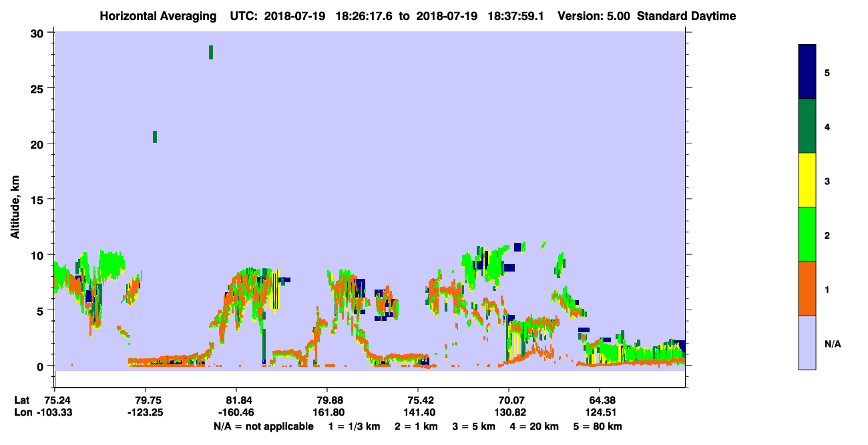
Task: Click the longitude value 161.80
Action: tap(327, 412)
